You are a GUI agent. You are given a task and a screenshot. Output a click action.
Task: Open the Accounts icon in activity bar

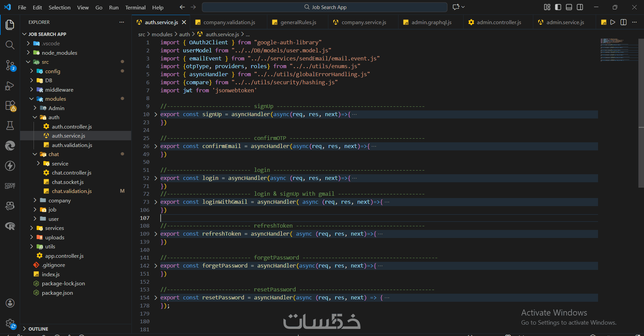click(10, 303)
